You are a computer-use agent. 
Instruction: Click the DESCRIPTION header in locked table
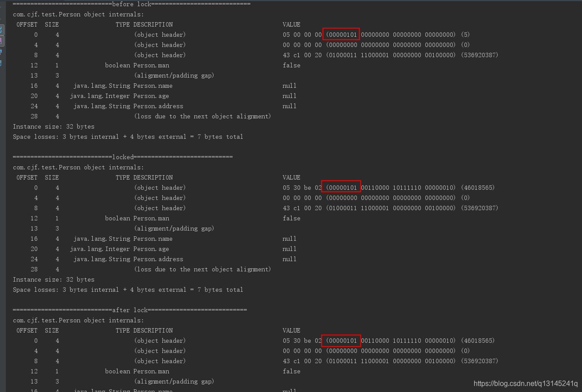tap(153, 177)
